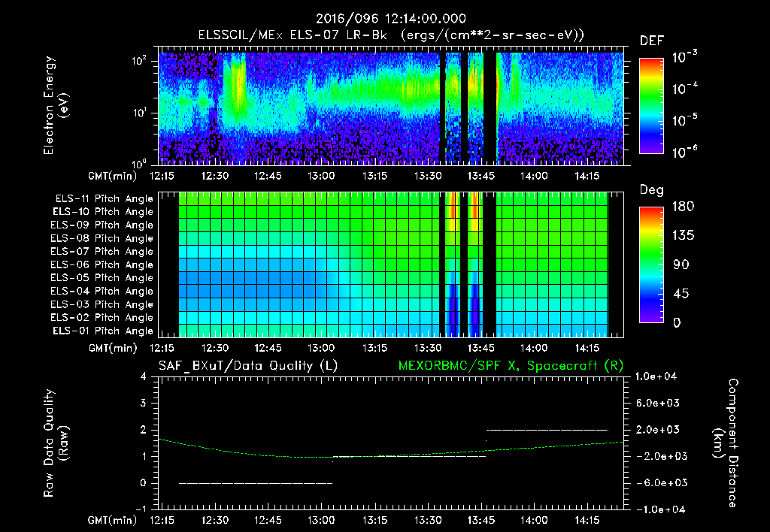The height and width of the screenshot is (532, 770).
Task: Click the 90 tick on Deg colorbar
Action: (x=681, y=265)
